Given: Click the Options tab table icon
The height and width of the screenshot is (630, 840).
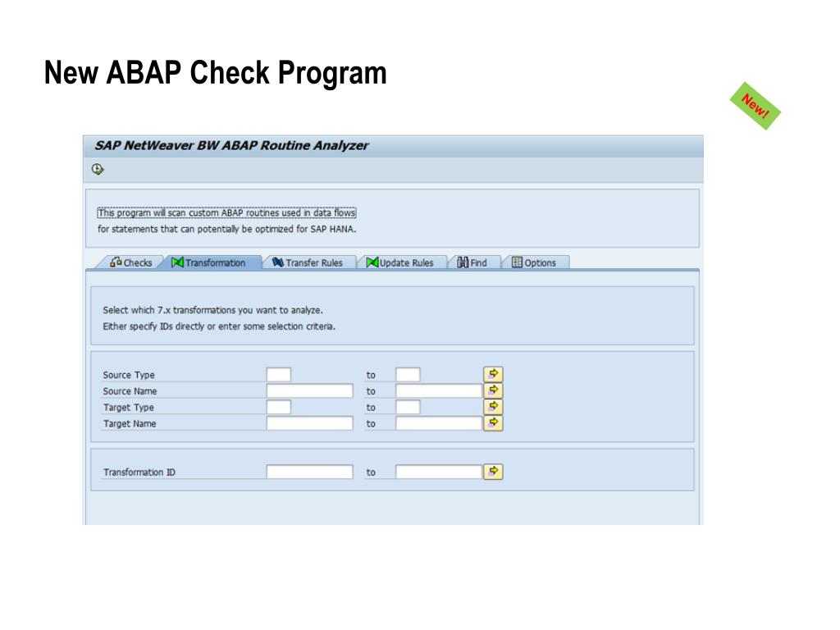Looking at the screenshot, I should [x=517, y=262].
